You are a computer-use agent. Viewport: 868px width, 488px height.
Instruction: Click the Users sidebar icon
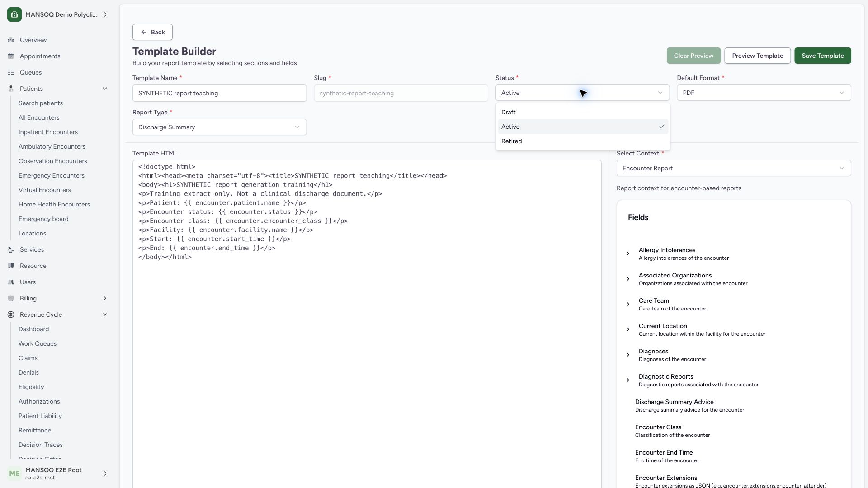[11, 282]
